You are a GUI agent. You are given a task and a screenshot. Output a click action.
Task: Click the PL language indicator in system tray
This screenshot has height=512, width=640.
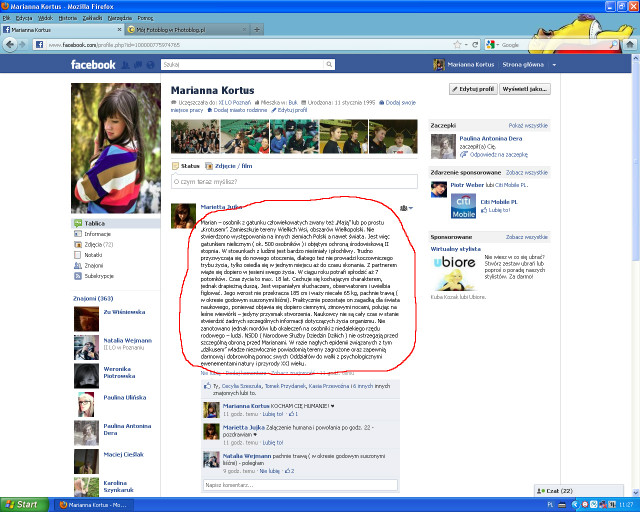click(x=550, y=505)
